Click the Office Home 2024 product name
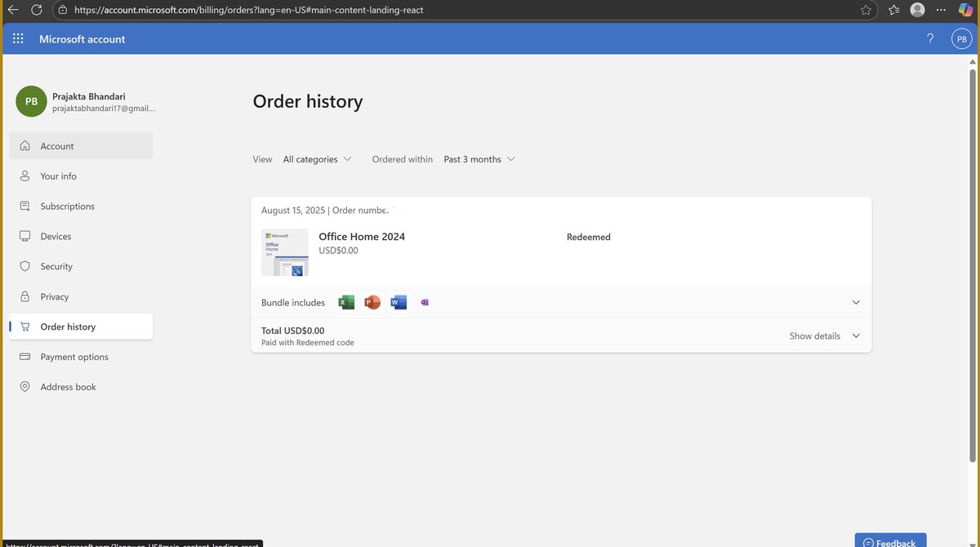Screen dimensions: 980x547 362,237
